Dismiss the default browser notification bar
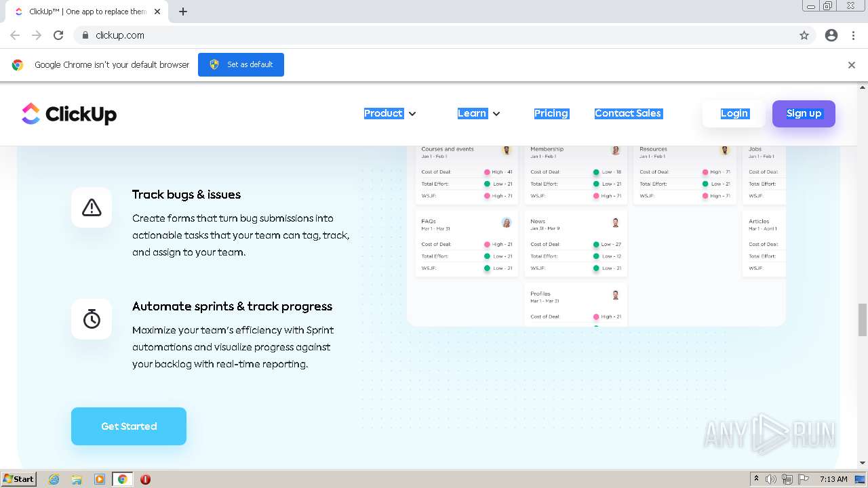The image size is (868, 488). tap(852, 65)
